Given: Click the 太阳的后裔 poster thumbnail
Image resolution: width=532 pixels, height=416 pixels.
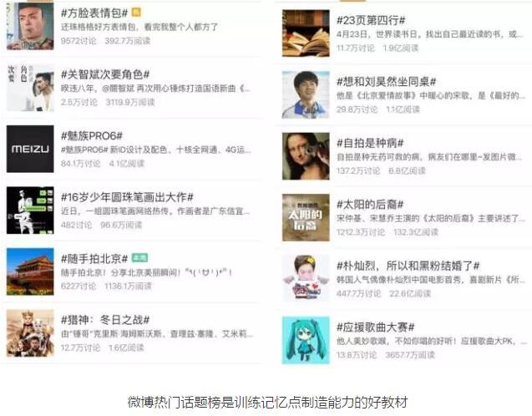Looking at the screenshot, I should coord(306,217).
